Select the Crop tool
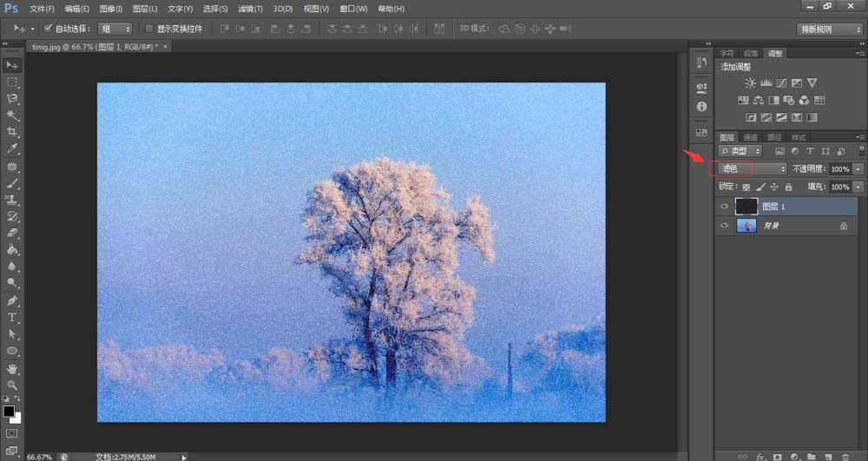The width and height of the screenshot is (868, 461). click(x=11, y=132)
